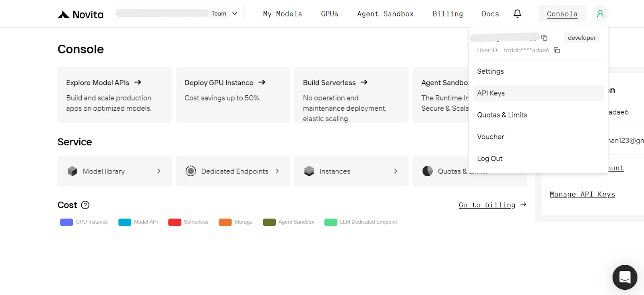Screen dimensions: 644x295
Task: Click the Console button
Action: [x=562, y=14]
